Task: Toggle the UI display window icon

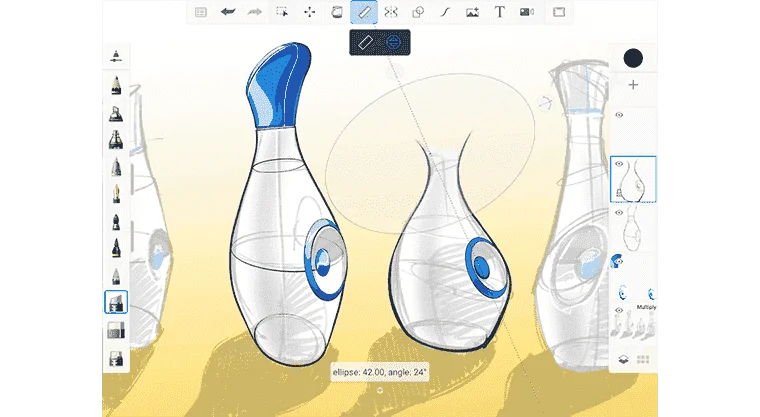Action: click(x=559, y=12)
